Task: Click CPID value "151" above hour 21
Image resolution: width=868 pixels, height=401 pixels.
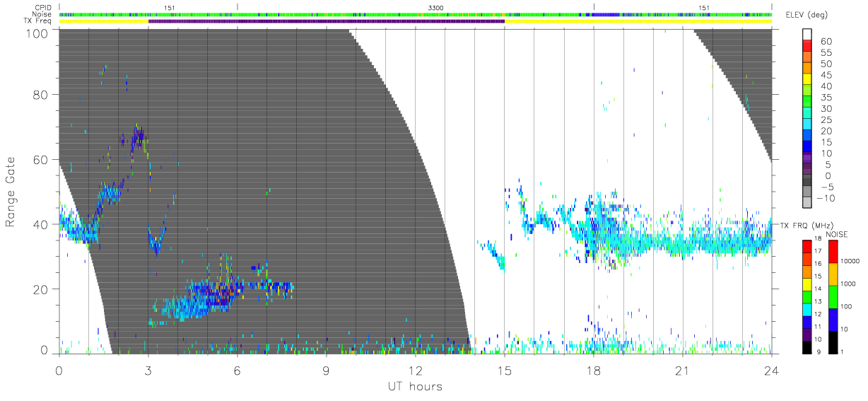Action: point(704,7)
